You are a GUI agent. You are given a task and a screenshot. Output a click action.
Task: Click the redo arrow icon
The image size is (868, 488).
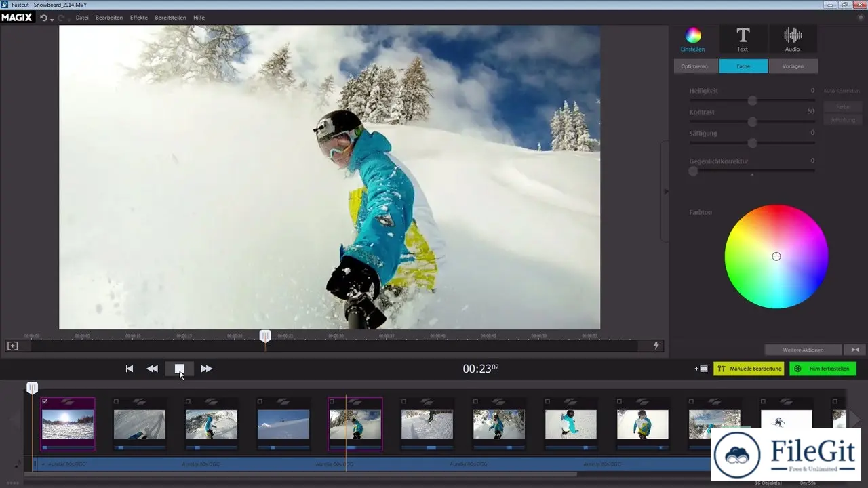62,18
